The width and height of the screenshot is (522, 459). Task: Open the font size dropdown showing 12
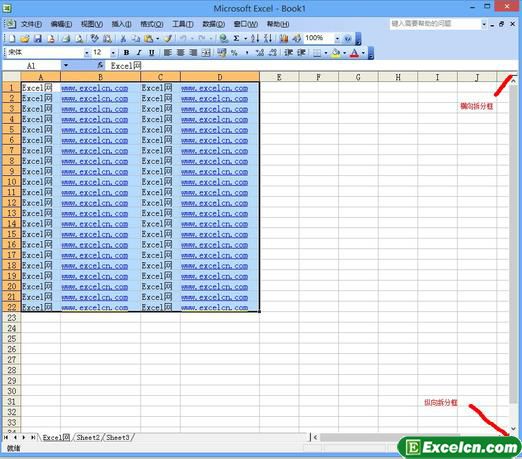pyautogui.click(x=113, y=53)
